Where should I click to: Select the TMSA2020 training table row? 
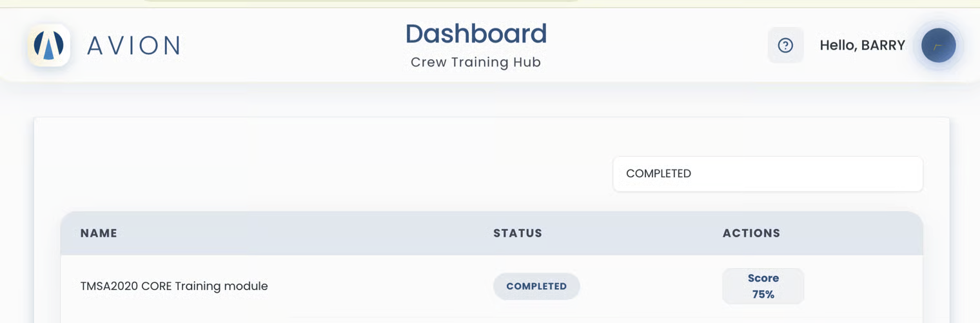click(x=492, y=286)
